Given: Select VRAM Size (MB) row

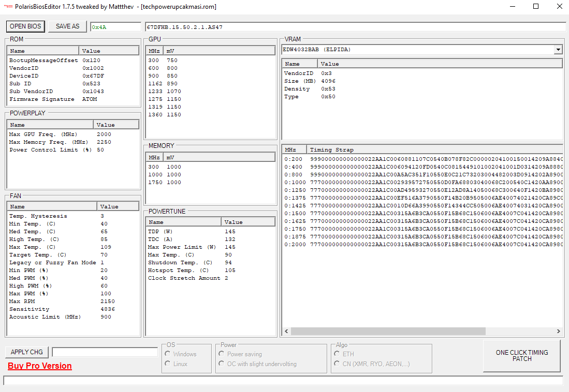Looking at the screenshot, I should [422, 81].
